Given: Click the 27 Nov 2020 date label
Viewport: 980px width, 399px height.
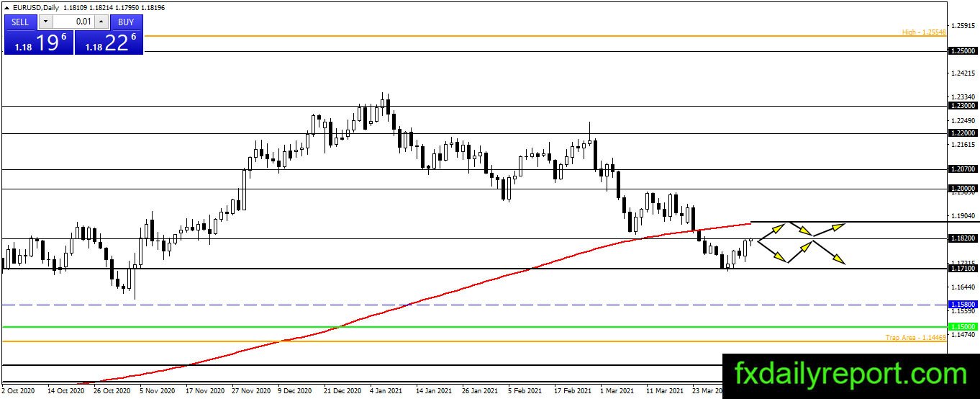Looking at the screenshot, I should (250, 391).
